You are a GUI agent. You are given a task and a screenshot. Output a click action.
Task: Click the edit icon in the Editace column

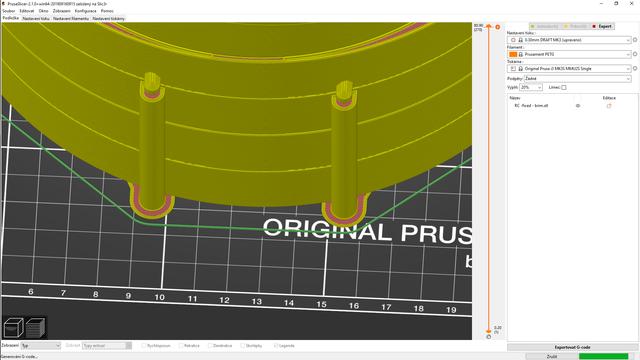pos(609,106)
